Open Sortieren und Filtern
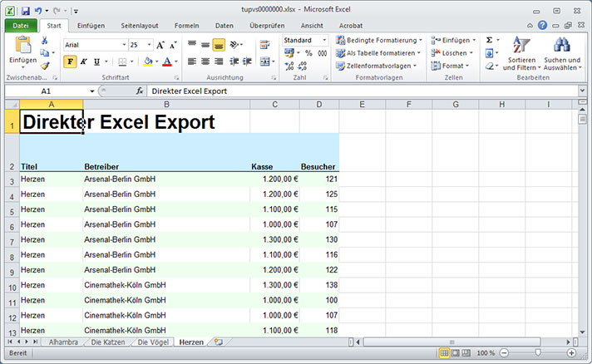Screen dimensions: 592x364 [521, 53]
